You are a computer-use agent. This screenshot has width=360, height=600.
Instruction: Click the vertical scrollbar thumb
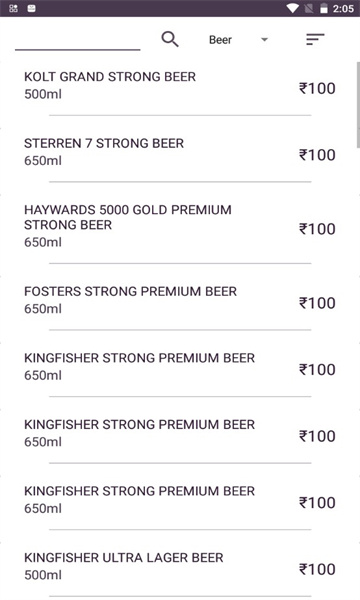(x=358, y=105)
